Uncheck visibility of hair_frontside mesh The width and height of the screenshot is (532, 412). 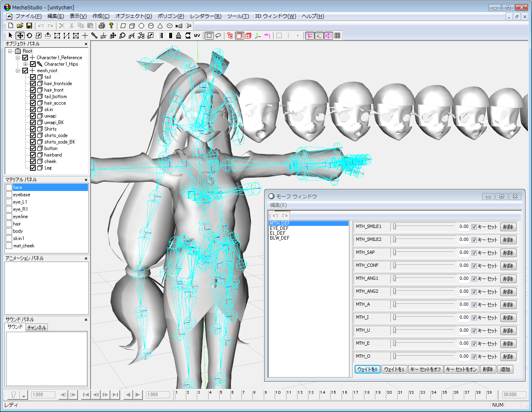pyautogui.click(x=33, y=84)
